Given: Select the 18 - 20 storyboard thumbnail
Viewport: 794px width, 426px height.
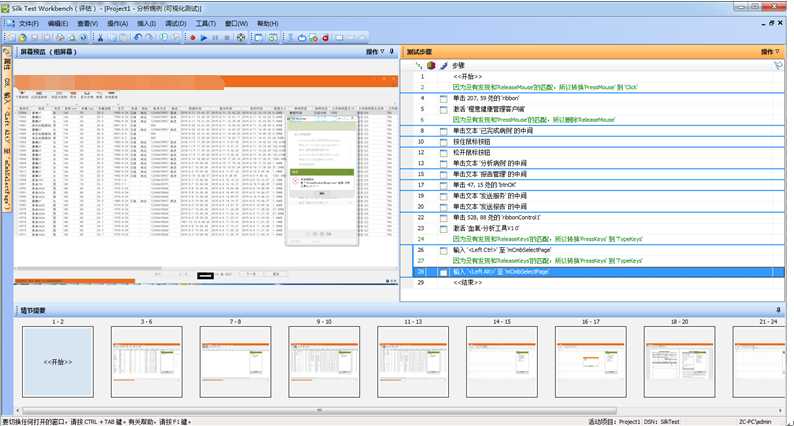Looking at the screenshot, I should (x=680, y=362).
